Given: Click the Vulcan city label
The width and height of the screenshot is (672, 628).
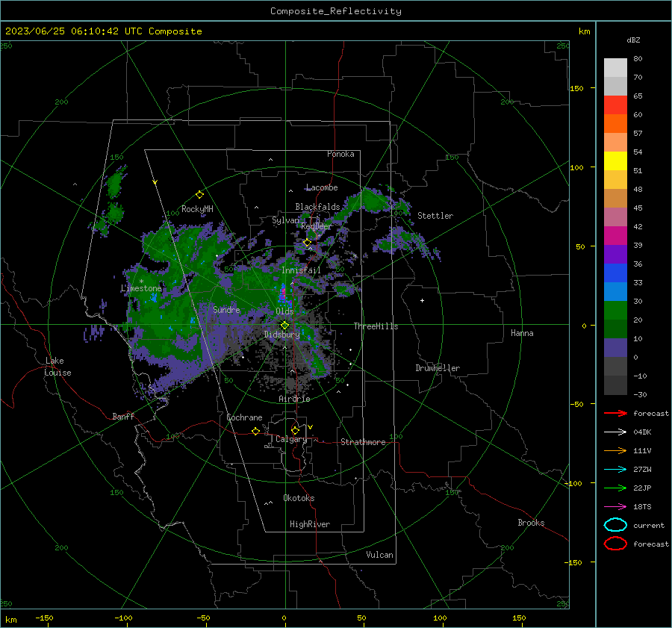Looking at the screenshot, I should [x=379, y=555].
